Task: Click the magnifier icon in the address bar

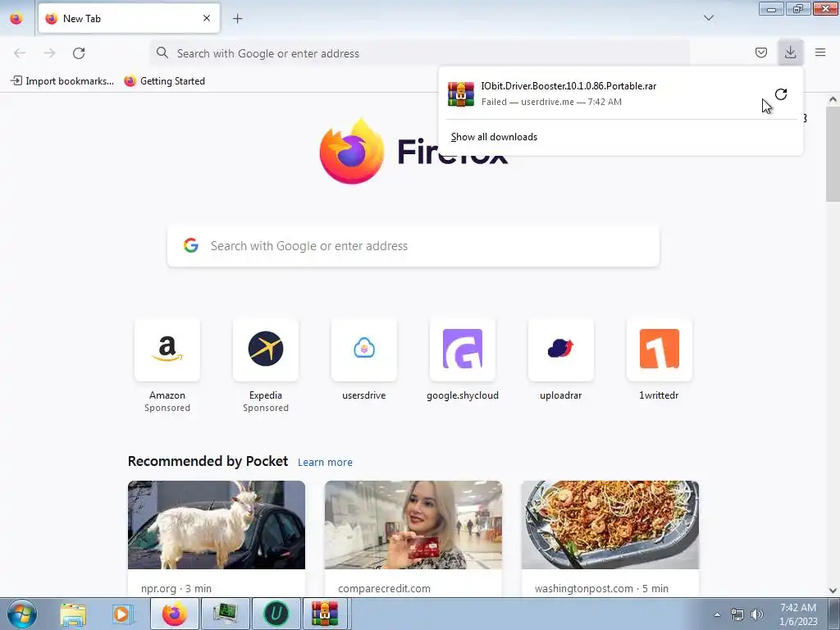Action: 162,52
